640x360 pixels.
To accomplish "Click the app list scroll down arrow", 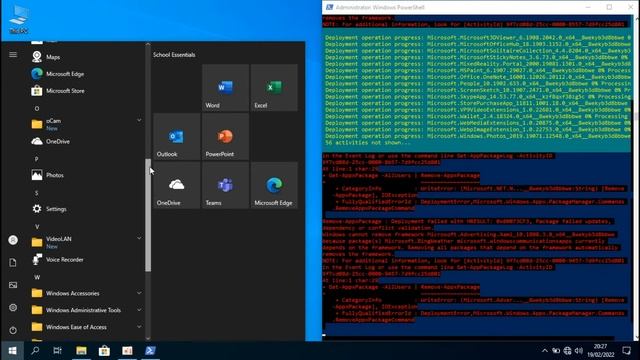I will (x=148, y=338).
